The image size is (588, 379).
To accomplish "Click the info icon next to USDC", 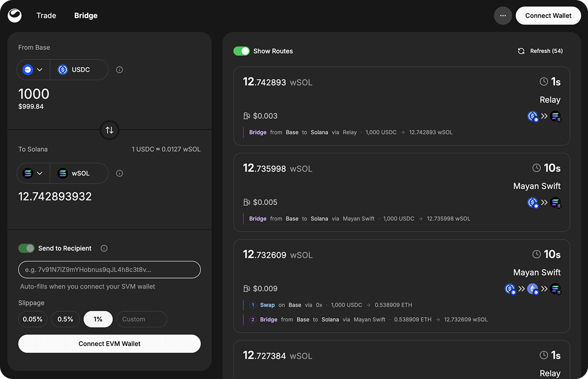I will (x=119, y=70).
